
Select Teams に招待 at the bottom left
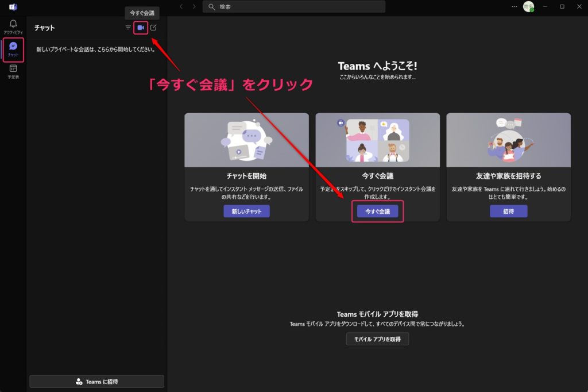(x=96, y=381)
